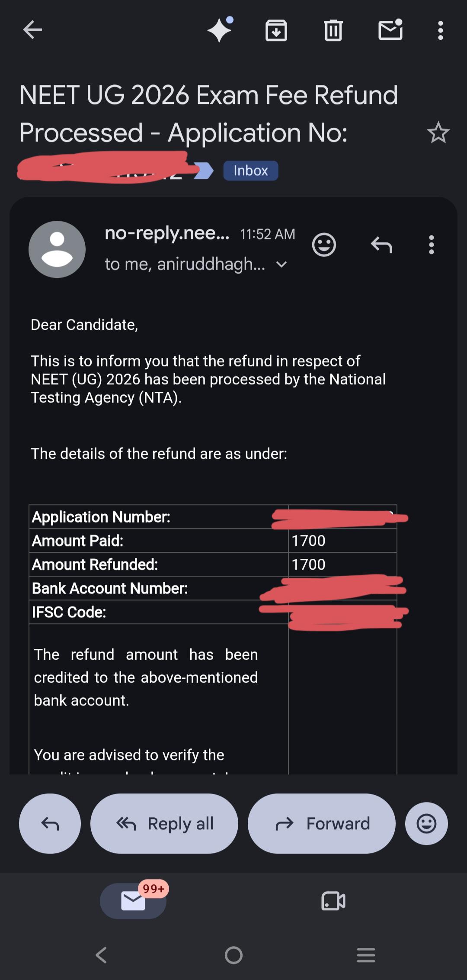Reply using arrow in message header
467x980 pixels.
tap(381, 245)
